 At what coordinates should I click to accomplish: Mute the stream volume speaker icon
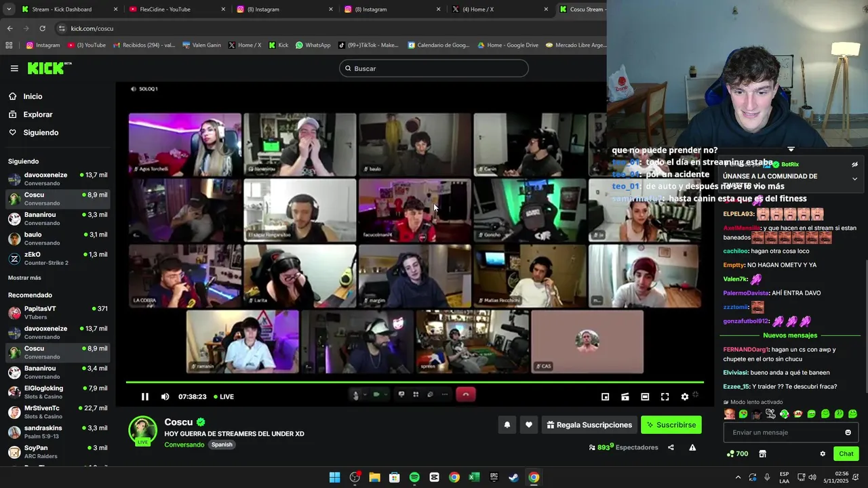coord(165,396)
